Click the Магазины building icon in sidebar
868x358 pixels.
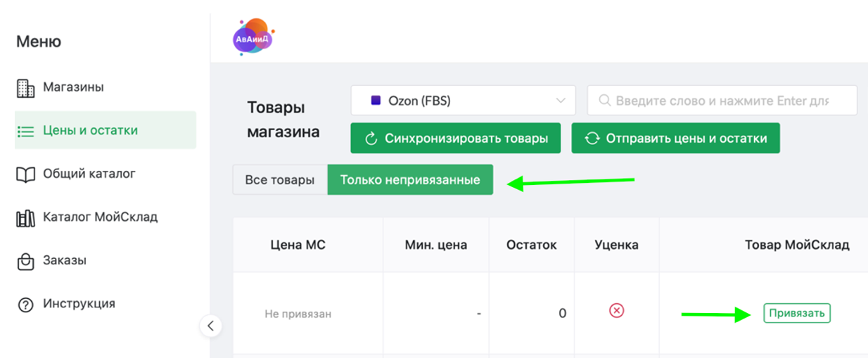(25, 88)
